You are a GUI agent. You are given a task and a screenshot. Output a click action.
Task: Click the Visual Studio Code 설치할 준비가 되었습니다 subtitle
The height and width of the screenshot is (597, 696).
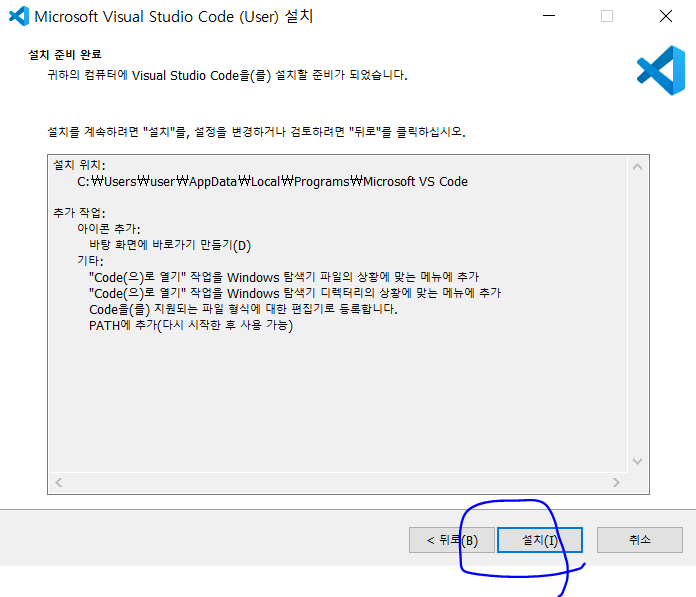pos(227,75)
